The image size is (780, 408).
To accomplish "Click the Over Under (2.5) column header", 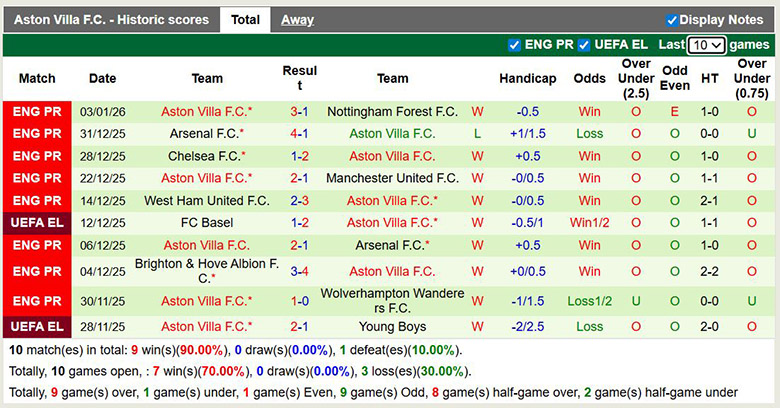I will click(x=636, y=78).
